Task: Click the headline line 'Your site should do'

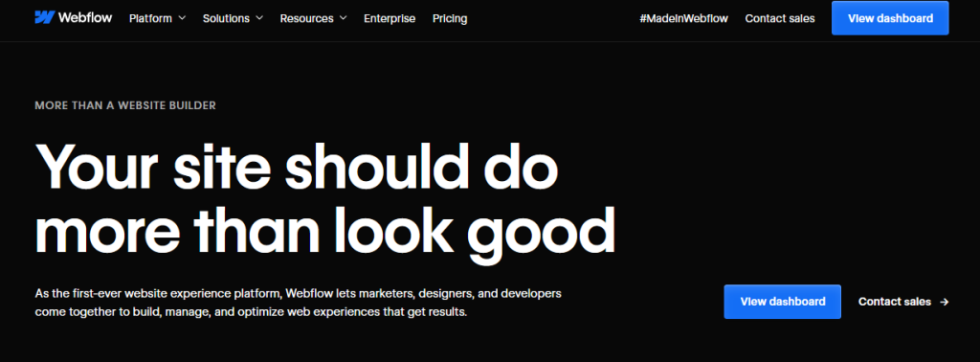Action: (297, 165)
